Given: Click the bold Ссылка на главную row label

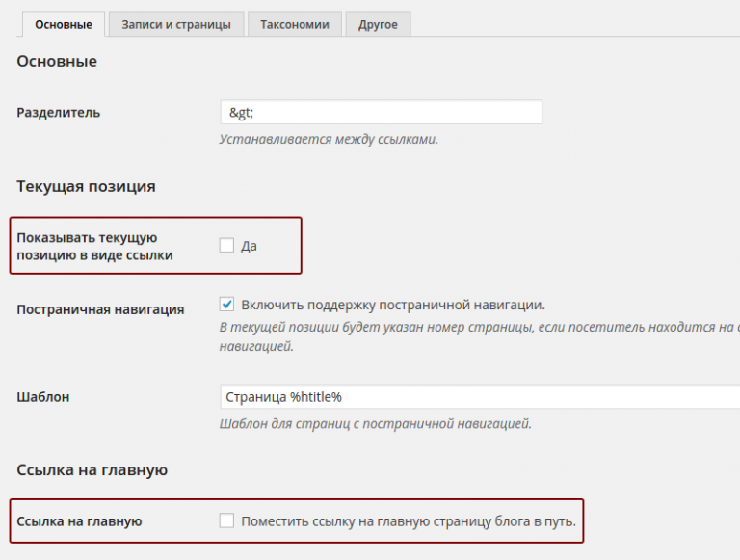Looking at the screenshot, I should click(79, 521).
